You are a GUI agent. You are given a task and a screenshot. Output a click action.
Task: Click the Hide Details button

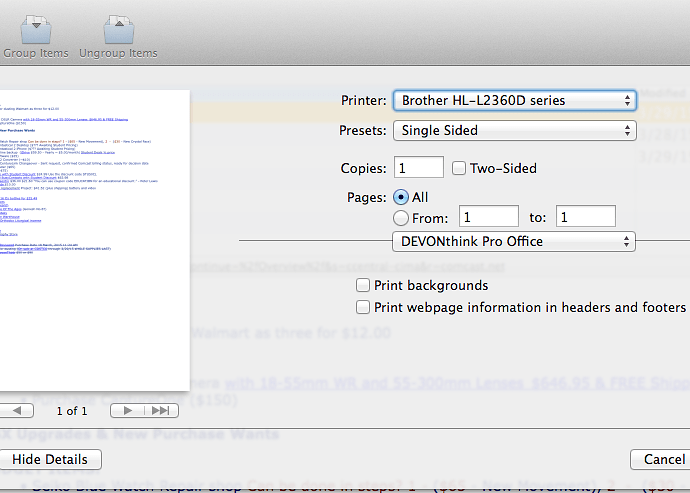tap(51, 460)
